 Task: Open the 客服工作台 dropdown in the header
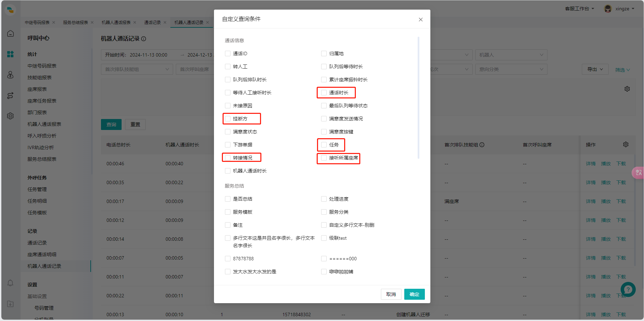point(579,9)
